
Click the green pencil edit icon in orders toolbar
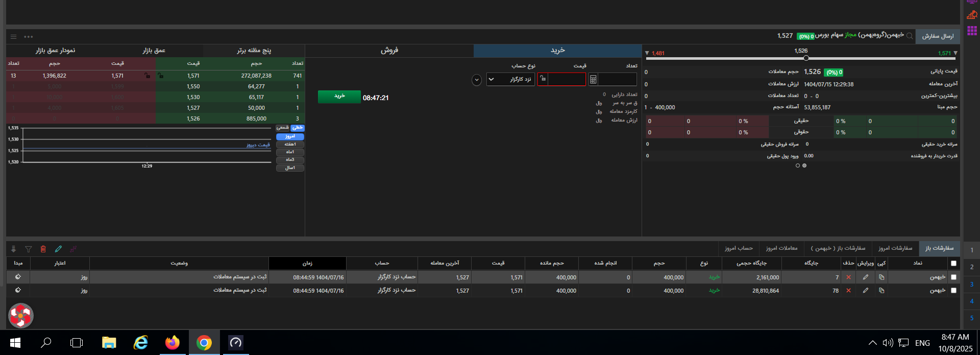tap(58, 249)
